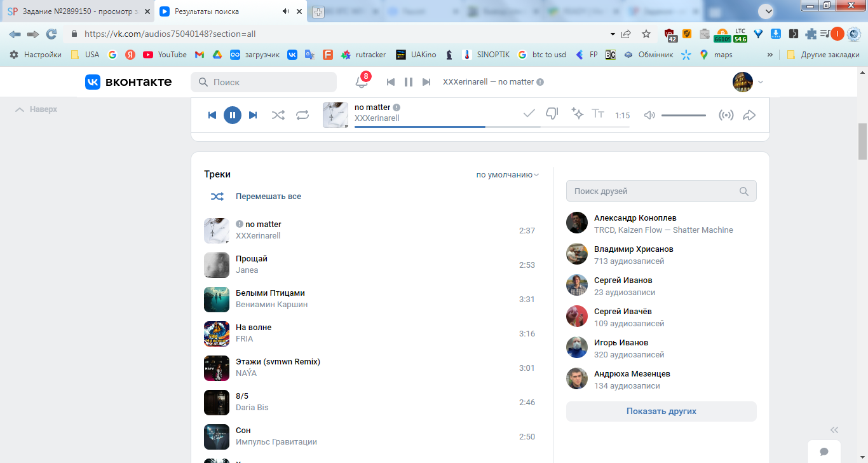
Task: Seek in the track progress bar
Action: 492,127
